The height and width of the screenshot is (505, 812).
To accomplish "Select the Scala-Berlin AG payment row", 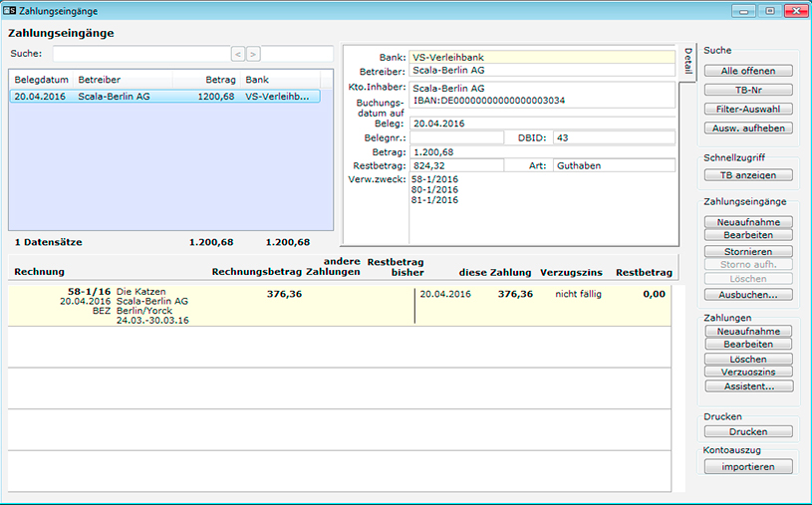I will (164, 97).
